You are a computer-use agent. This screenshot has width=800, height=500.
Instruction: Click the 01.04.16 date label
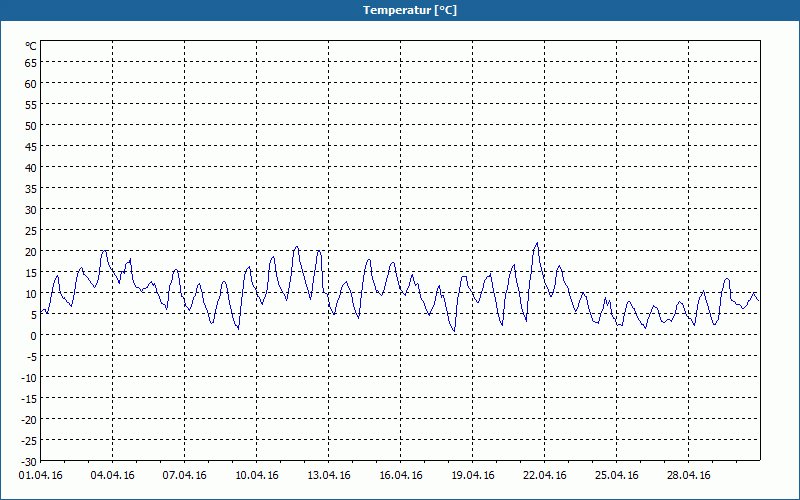[x=40, y=476]
